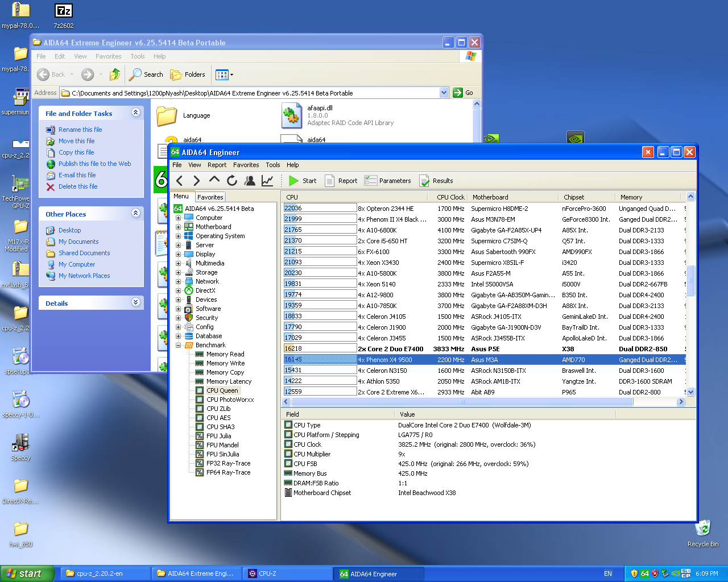728x582 pixels.
Task: Expand the Display tree node
Action: (178, 254)
